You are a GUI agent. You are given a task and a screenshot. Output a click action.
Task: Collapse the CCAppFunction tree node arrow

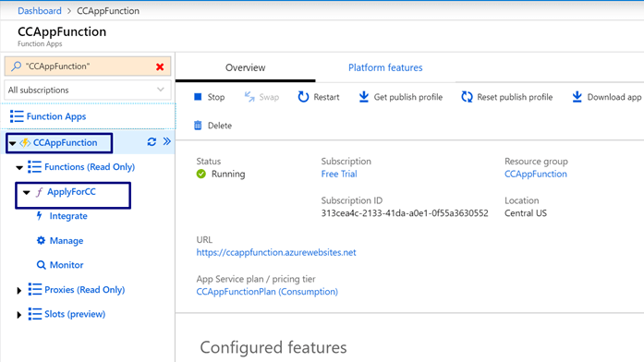click(12, 143)
